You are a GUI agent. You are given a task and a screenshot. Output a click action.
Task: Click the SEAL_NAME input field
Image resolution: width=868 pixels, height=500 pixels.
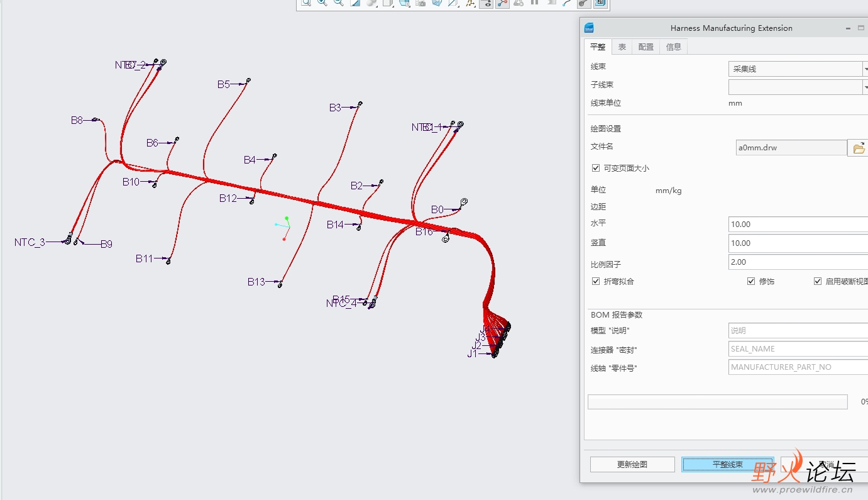tap(798, 348)
